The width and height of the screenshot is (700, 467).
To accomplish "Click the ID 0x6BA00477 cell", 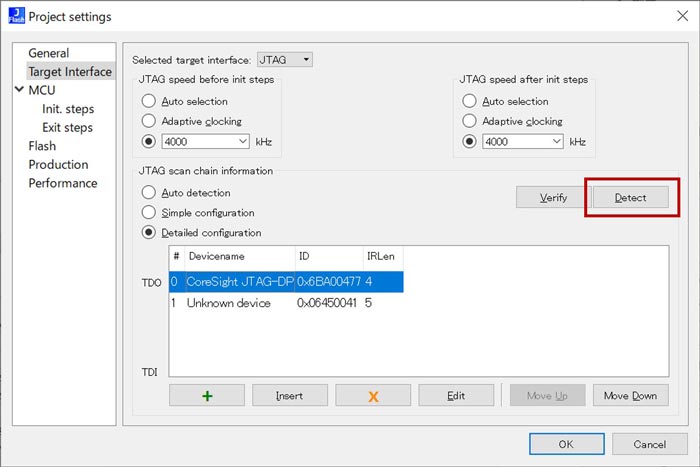I will 329,282.
